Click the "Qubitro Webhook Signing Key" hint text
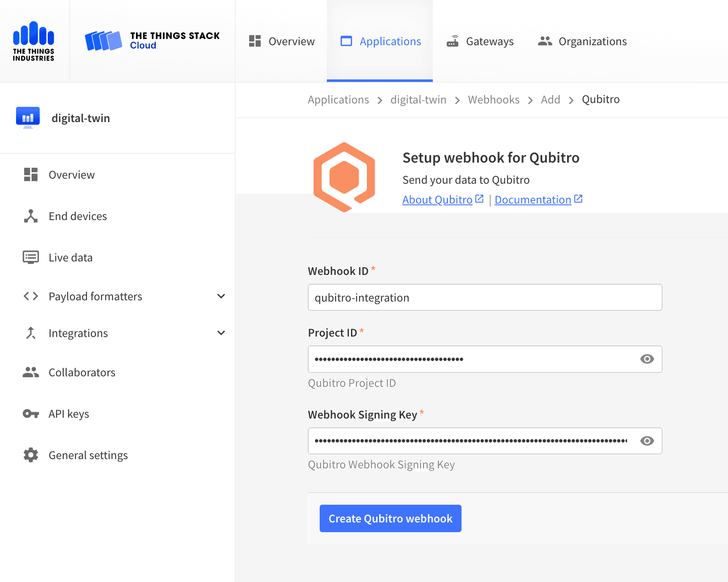 (x=381, y=465)
